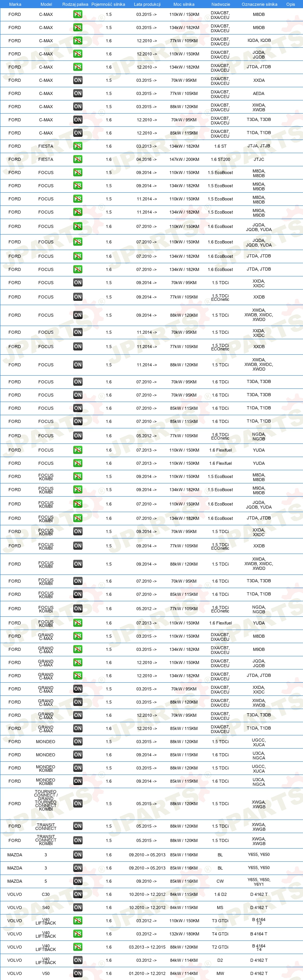Click the S40 model cell
Screen dimensions: 303x980
(x=46, y=908)
